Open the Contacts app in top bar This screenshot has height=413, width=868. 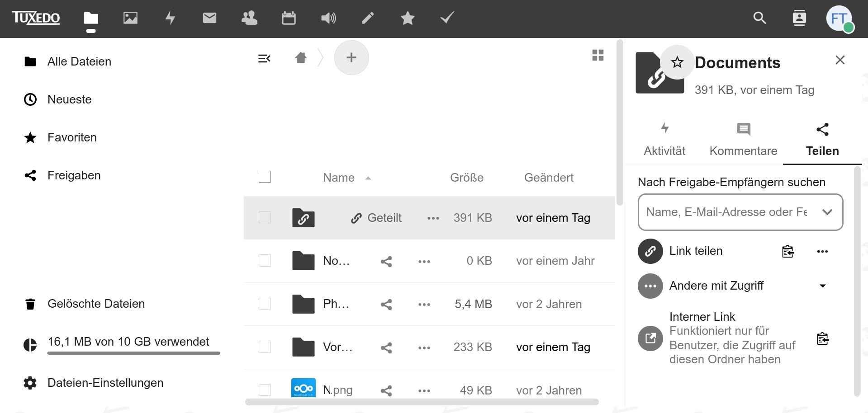point(249,18)
